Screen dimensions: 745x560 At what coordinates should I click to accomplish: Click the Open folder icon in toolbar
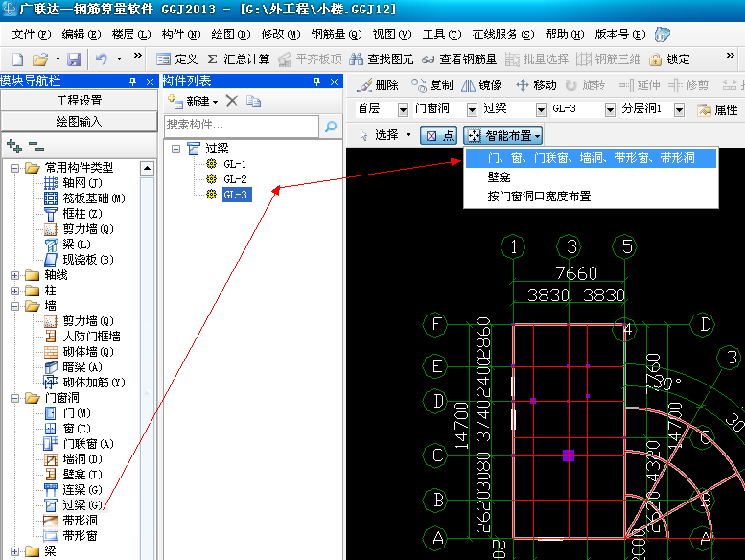(40, 59)
